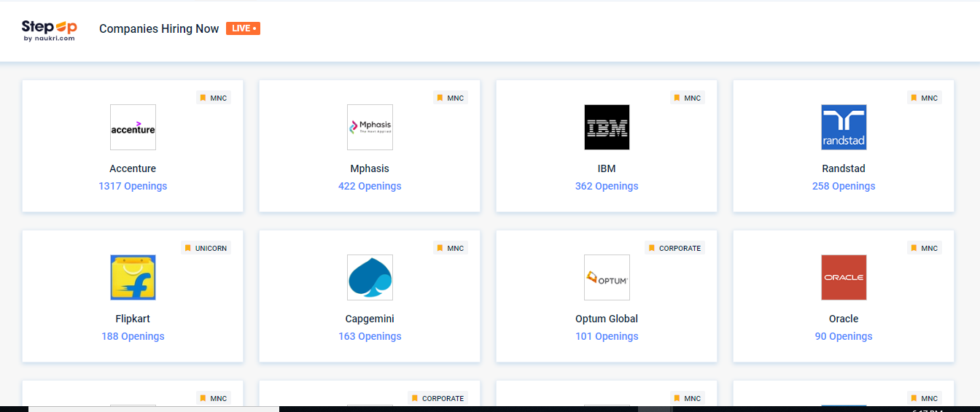Viewport: 980px width, 412px height.
Task: Click the LIVE badge in header
Action: tap(243, 28)
